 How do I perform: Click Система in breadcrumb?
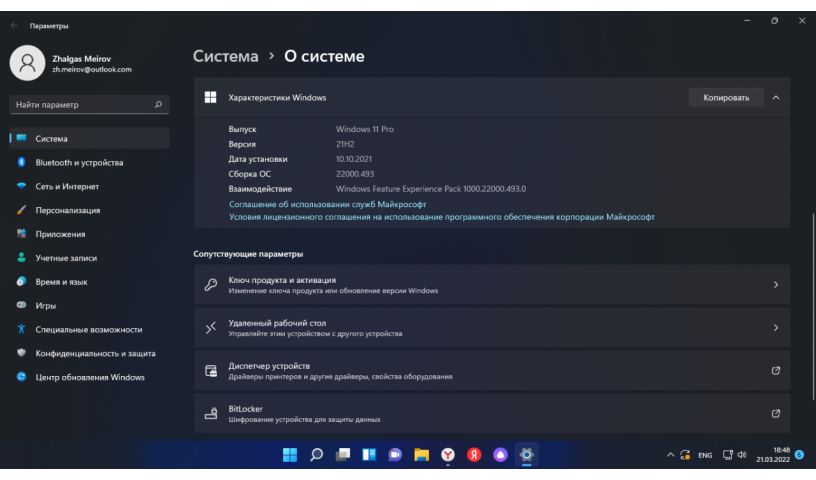click(x=225, y=56)
